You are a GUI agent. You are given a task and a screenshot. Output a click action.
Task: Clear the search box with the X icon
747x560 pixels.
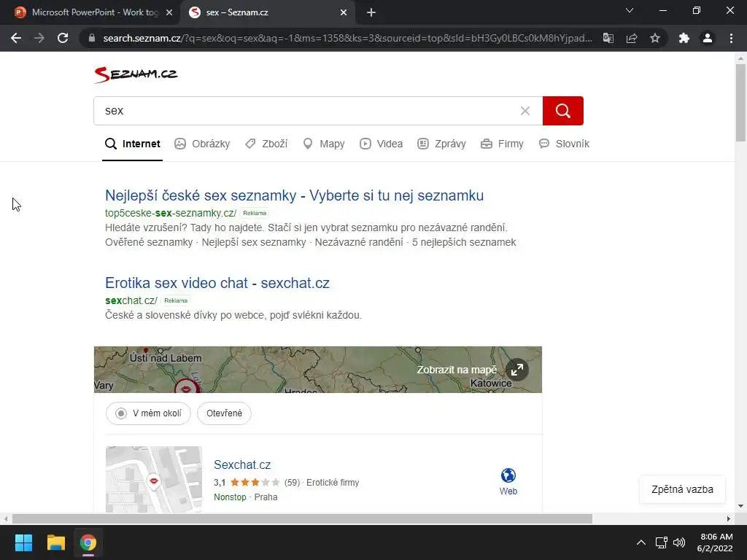pyautogui.click(x=525, y=111)
